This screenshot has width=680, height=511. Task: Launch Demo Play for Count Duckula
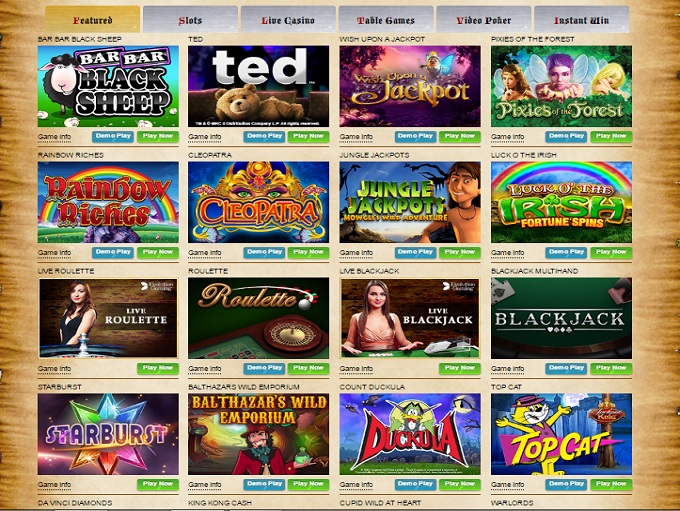415,484
